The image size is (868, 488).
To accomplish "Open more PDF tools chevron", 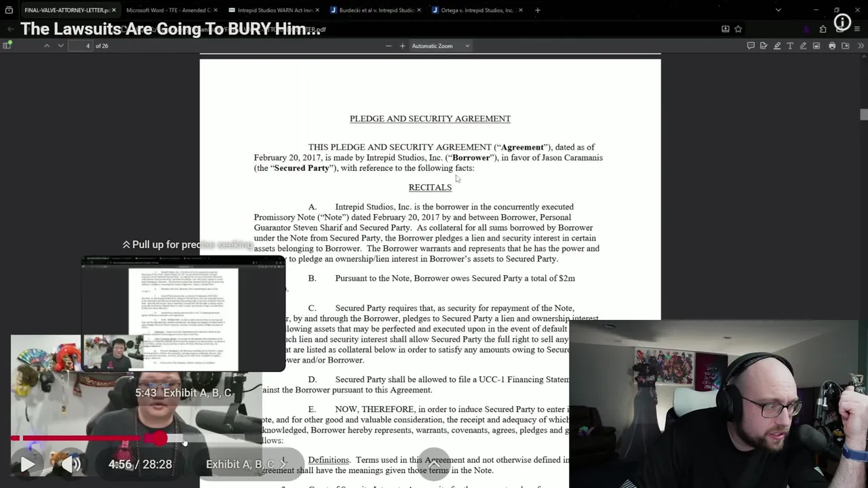I will [861, 45].
